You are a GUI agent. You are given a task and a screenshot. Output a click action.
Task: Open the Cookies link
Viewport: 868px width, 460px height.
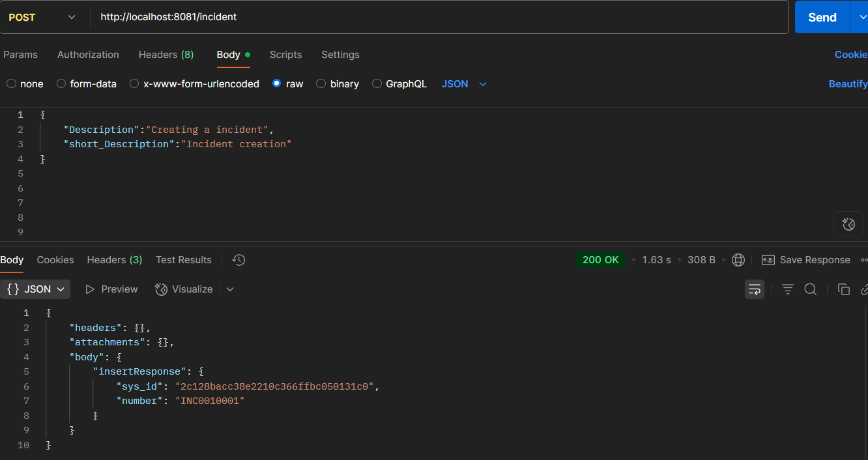click(x=851, y=55)
